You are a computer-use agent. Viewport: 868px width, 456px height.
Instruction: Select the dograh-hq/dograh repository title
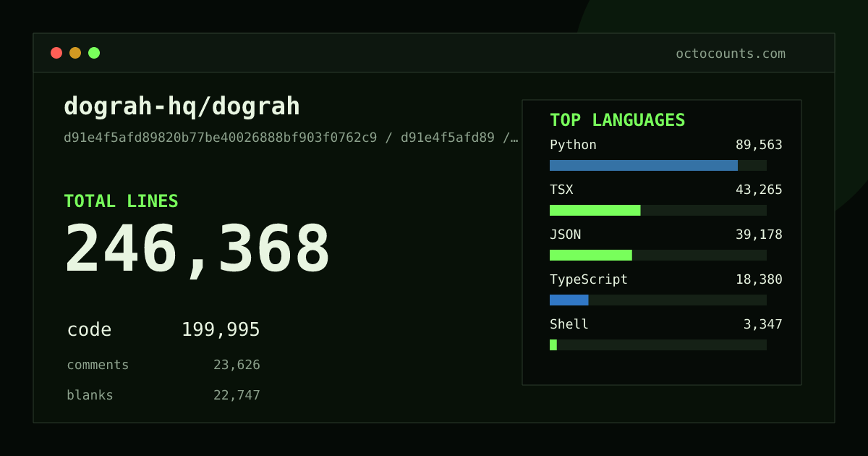click(182, 106)
